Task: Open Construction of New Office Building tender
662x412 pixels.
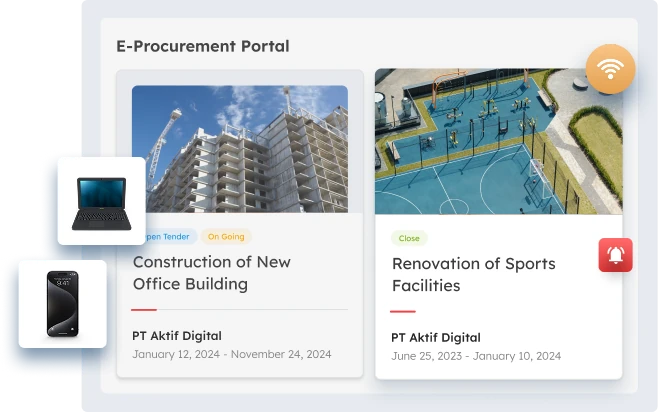Action: pyautogui.click(x=212, y=273)
